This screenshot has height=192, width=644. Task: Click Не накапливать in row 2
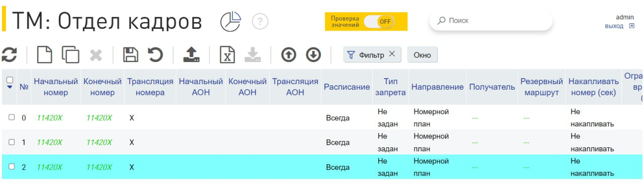(592, 167)
